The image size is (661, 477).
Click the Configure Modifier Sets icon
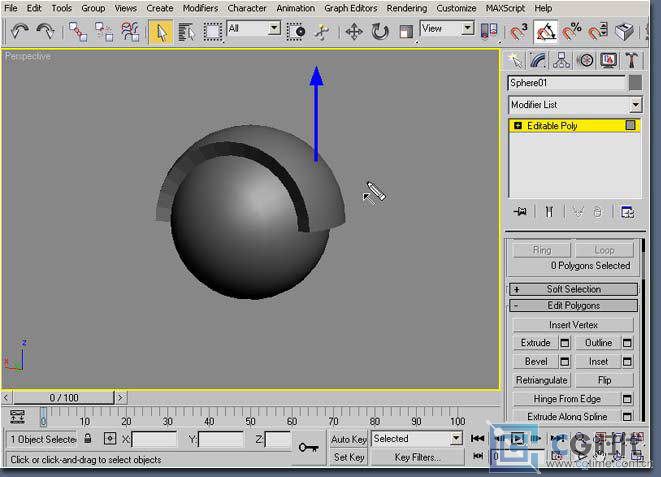(x=627, y=212)
